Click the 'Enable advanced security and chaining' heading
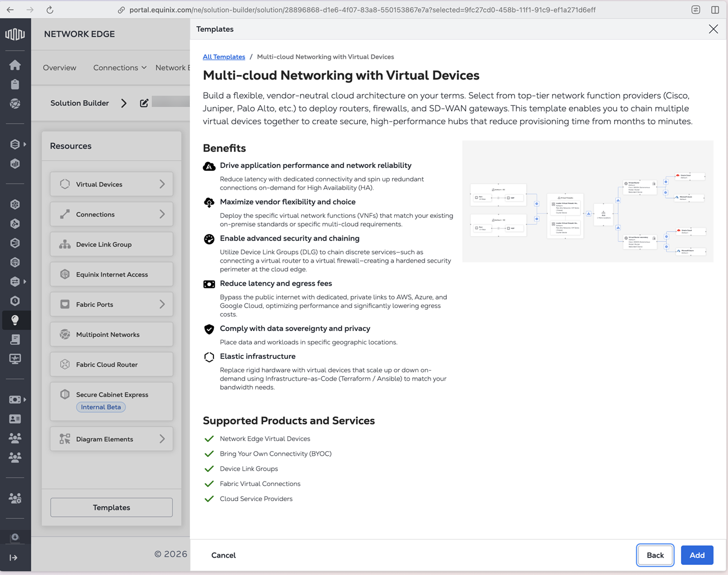 (x=290, y=239)
